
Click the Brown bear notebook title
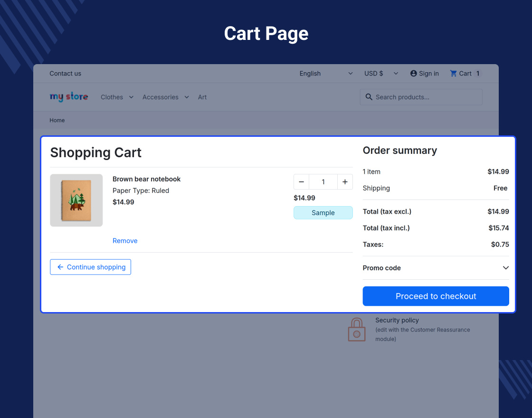tap(147, 179)
